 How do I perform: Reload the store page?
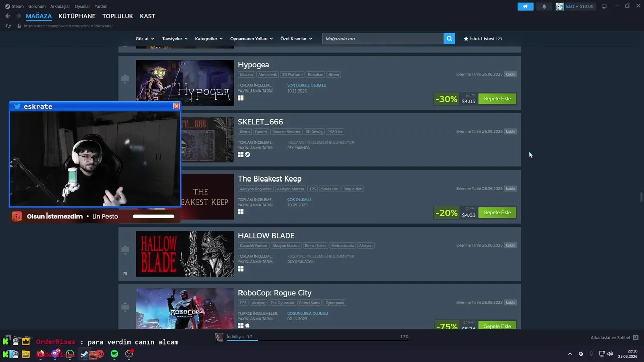pos(8,26)
